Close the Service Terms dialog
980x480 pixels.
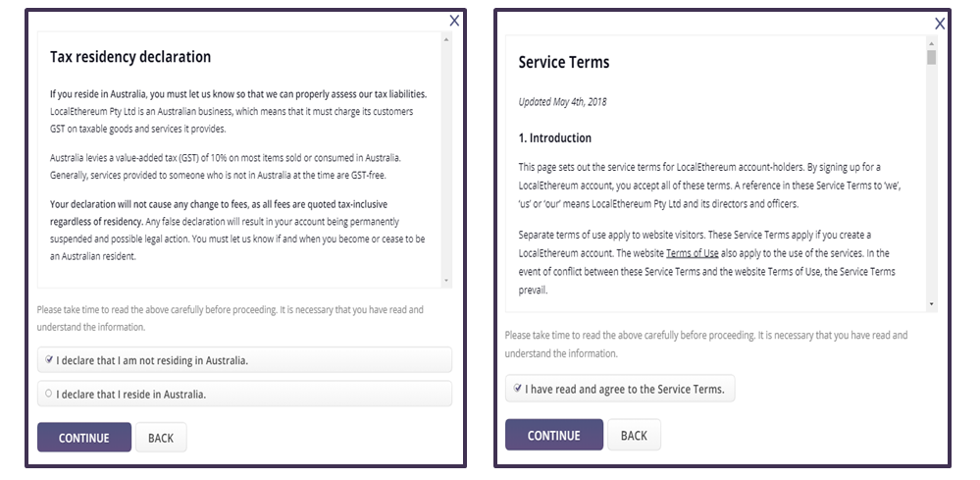pos(940,25)
